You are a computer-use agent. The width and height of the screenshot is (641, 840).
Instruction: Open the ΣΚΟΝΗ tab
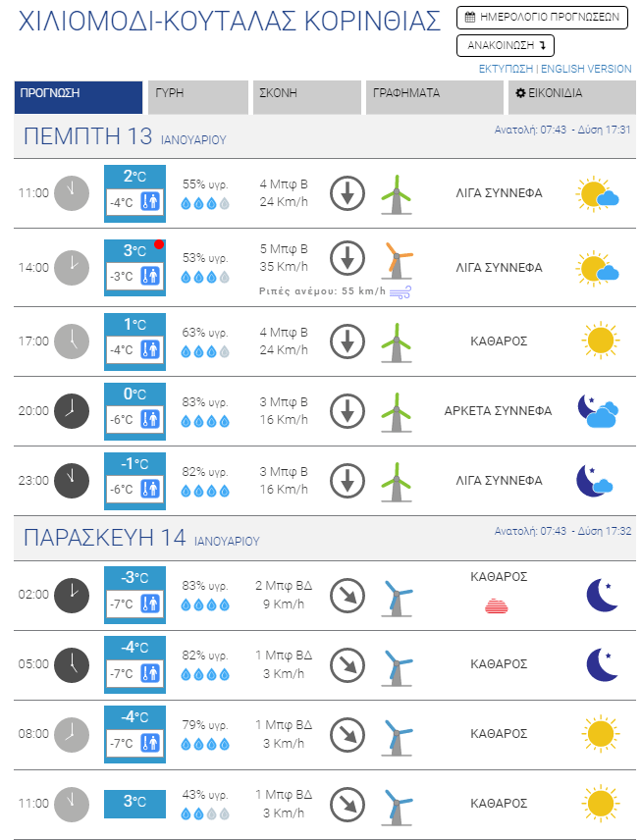[304, 94]
